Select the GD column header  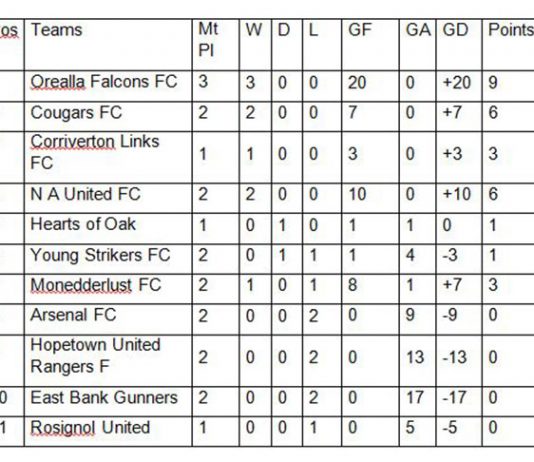point(455,30)
